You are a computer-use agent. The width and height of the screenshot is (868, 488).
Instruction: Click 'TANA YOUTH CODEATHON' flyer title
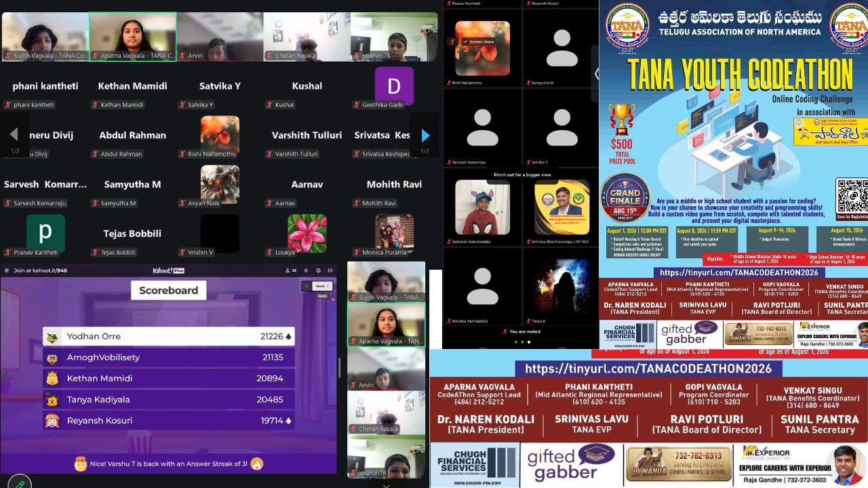(740, 76)
